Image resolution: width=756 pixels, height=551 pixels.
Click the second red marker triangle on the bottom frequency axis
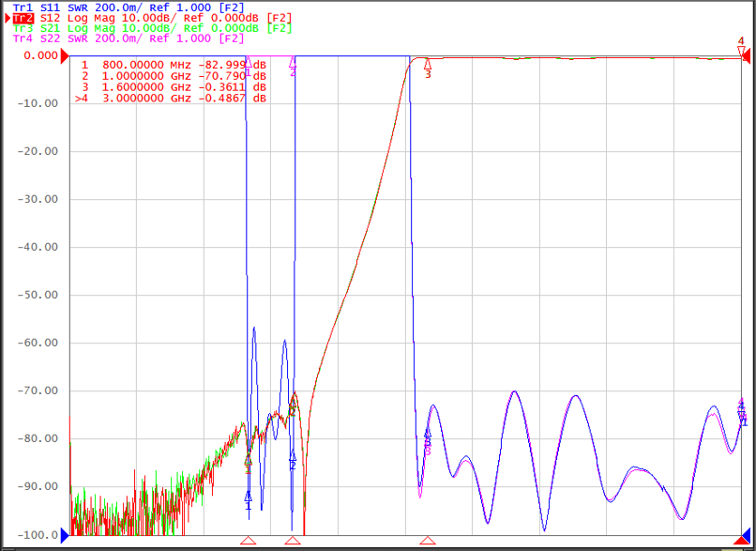(293, 540)
